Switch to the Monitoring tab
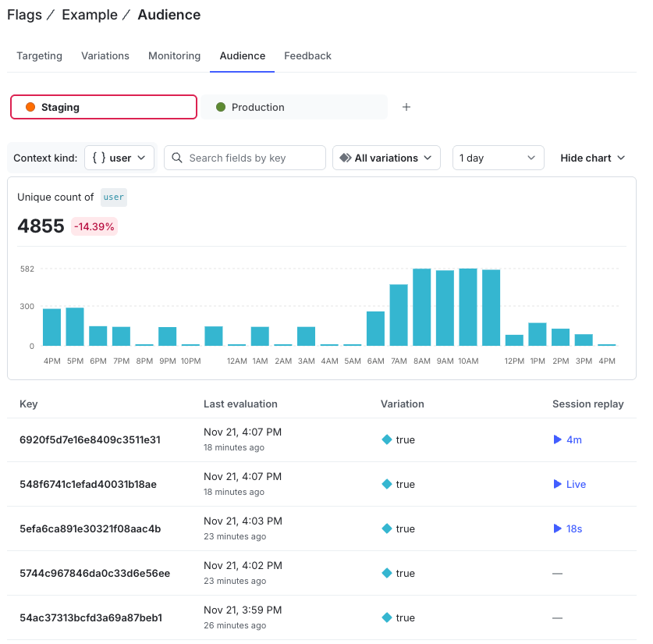 tap(174, 55)
